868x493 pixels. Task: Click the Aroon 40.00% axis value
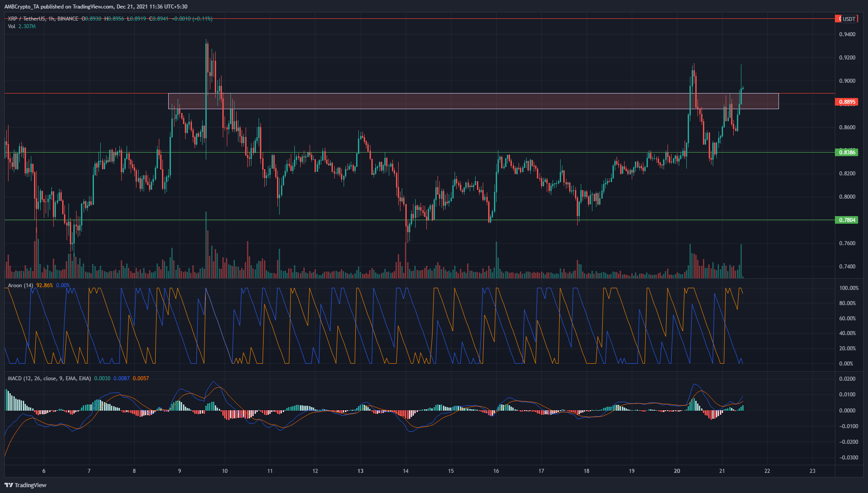coord(847,333)
